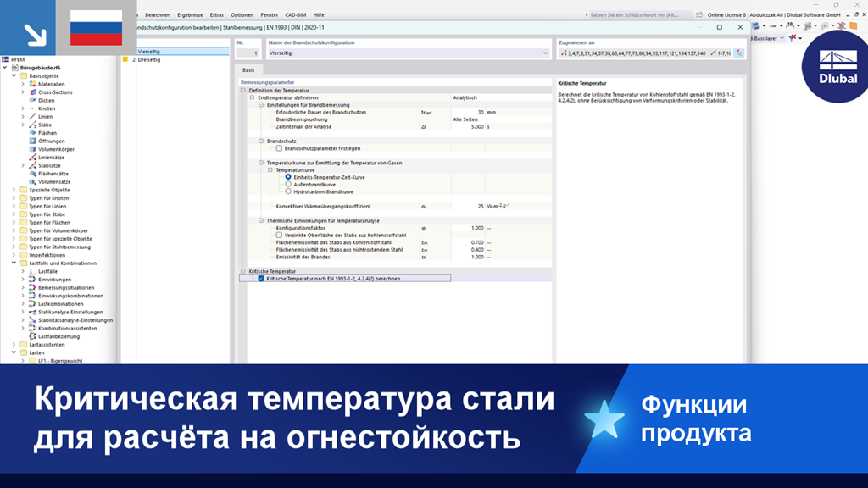The width and height of the screenshot is (868, 488).
Task: Open the Extras menu
Action: (216, 15)
